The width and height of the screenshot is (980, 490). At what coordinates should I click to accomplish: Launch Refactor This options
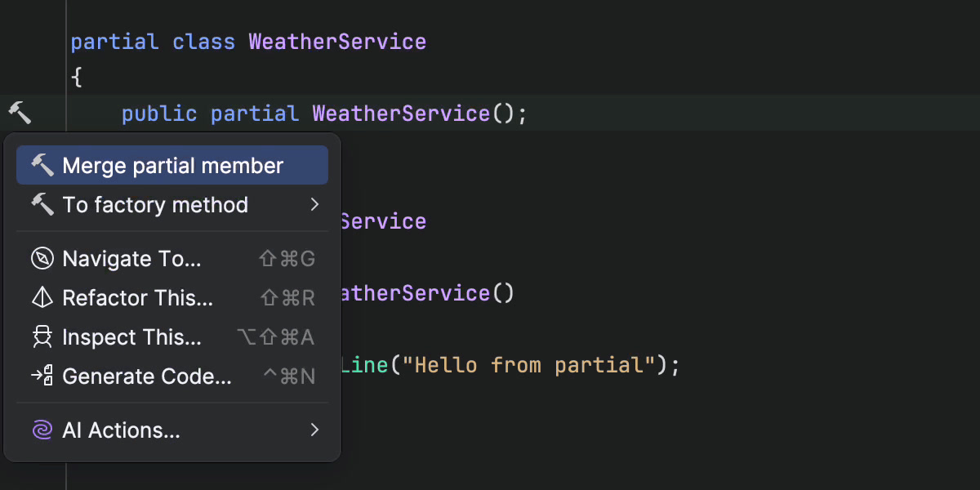(136, 297)
